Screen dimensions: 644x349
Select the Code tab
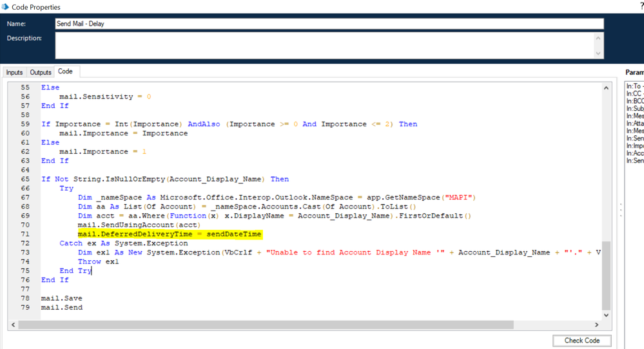pyautogui.click(x=65, y=71)
